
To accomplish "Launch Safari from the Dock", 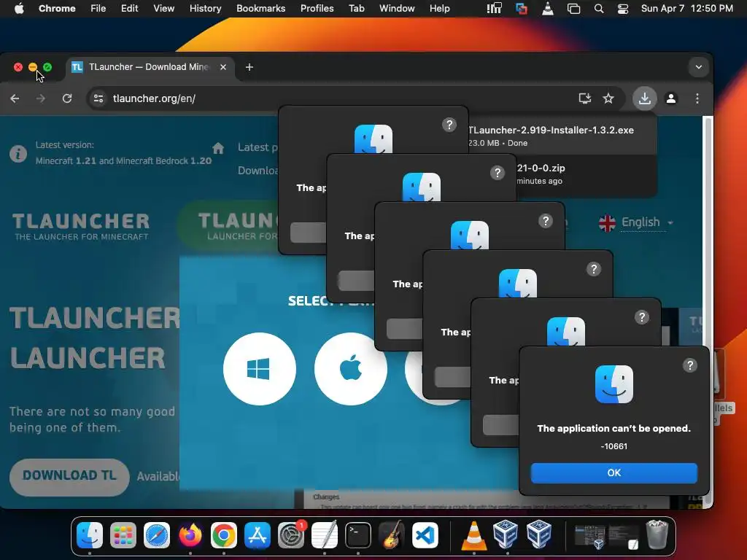I will pyautogui.click(x=157, y=535).
